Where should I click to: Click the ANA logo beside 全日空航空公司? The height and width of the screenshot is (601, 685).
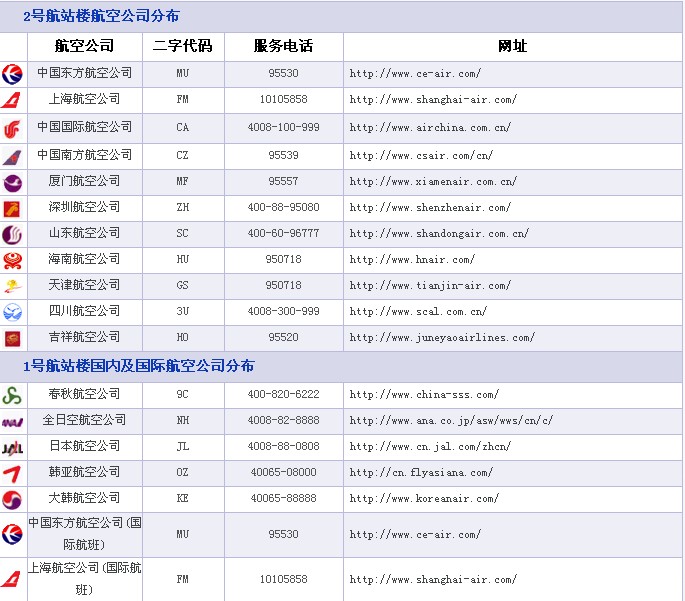[12, 422]
